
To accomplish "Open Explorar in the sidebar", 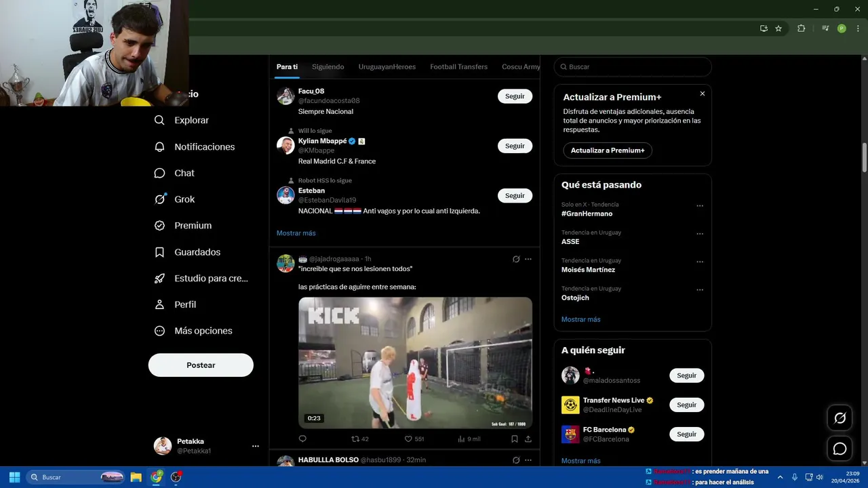I will (x=181, y=121).
